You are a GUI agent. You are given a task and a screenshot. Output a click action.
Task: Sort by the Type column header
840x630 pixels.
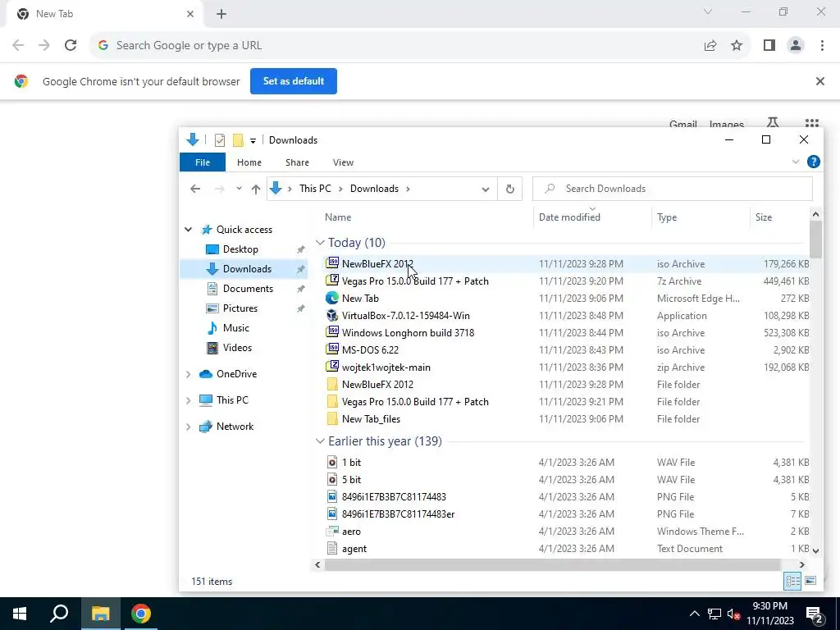pyautogui.click(x=666, y=217)
